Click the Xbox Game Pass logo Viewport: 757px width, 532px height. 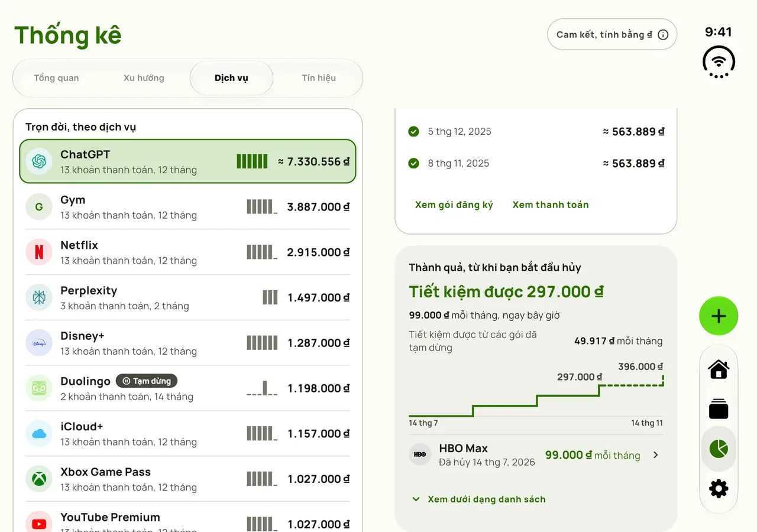tap(39, 479)
